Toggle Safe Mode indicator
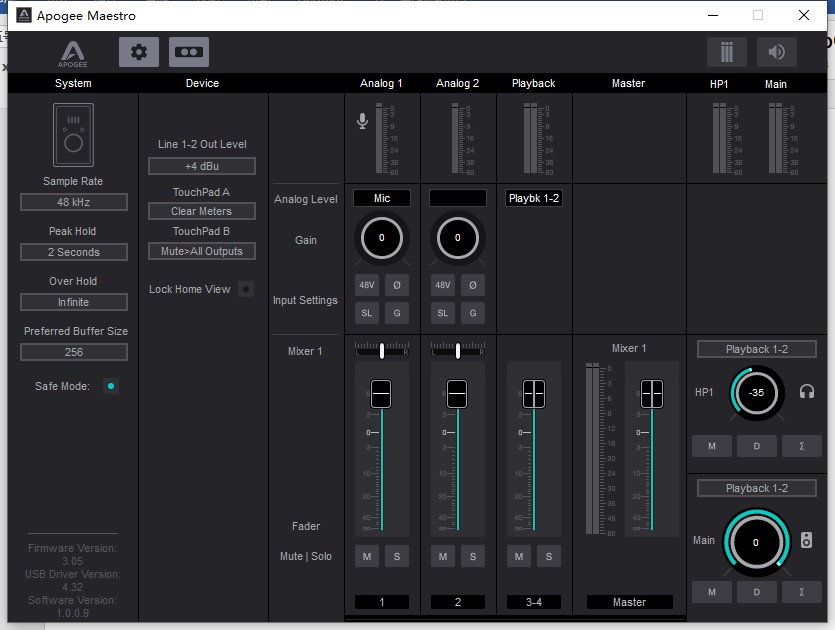The height and width of the screenshot is (630, 835). coord(110,386)
